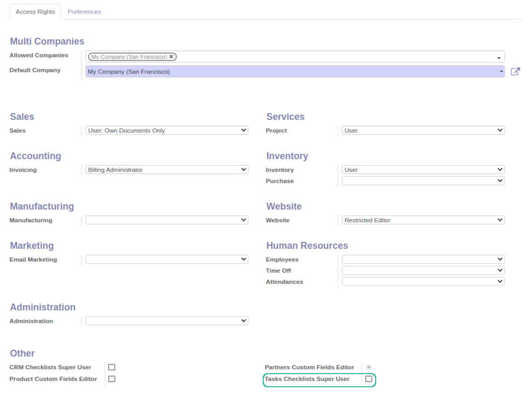Screen dimensions: 532x407
Task: Open the Sales access level dropdown
Action: pos(167,130)
